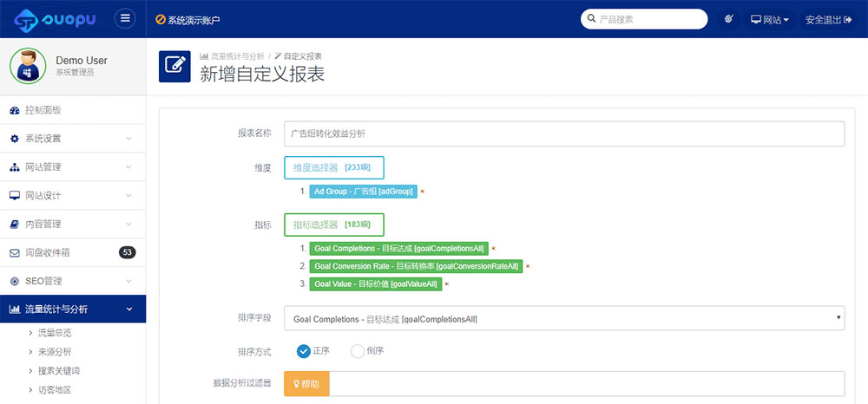Toggle the hamburger sidebar menu button

pos(126,18)
